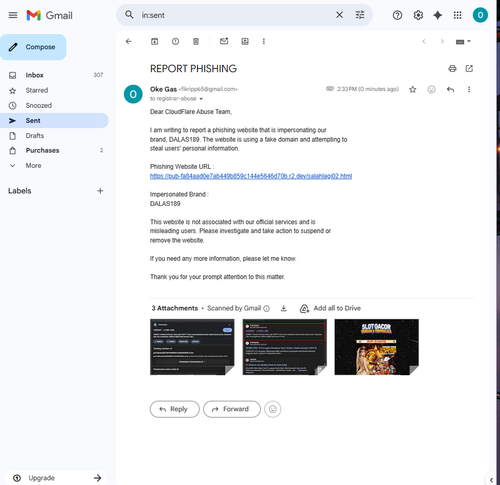Click the Forward button

point(232,409)
